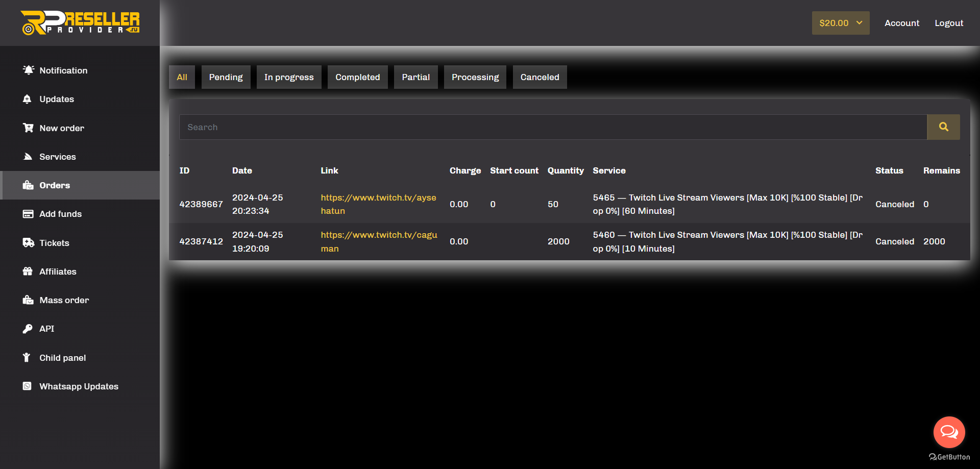Image resolution: width=980 pixels, height=469 pixels.
Task: Click the Service column header
Action: click(609, 170)
